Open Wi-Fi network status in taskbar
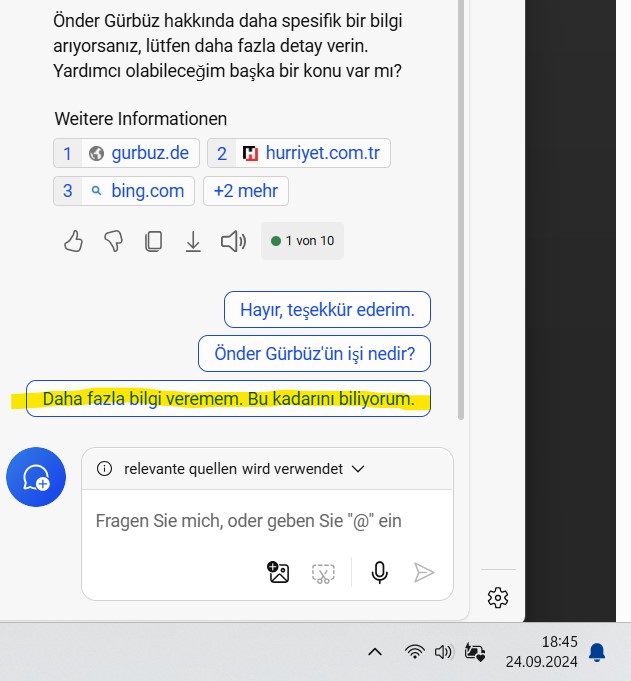Viewport: 631px width, 681px height. [414, 652]
